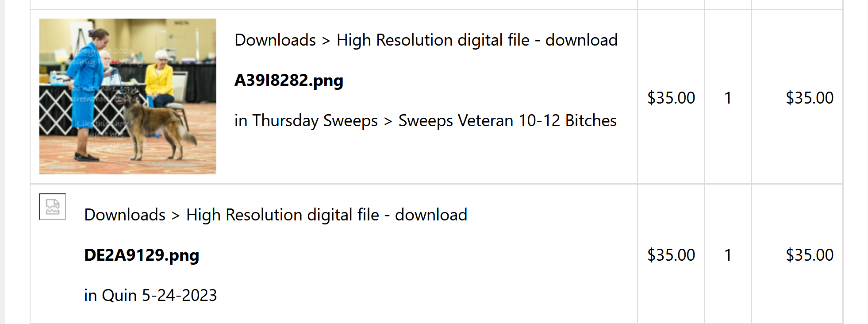Click the arrow separator after Downloads, second row
The height and width of the screenshot is (324, 868).
pyautogui.click(x=176, y=216)
